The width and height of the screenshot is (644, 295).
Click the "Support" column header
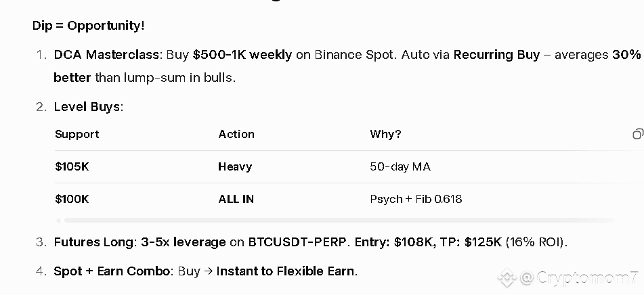point(77,134)
